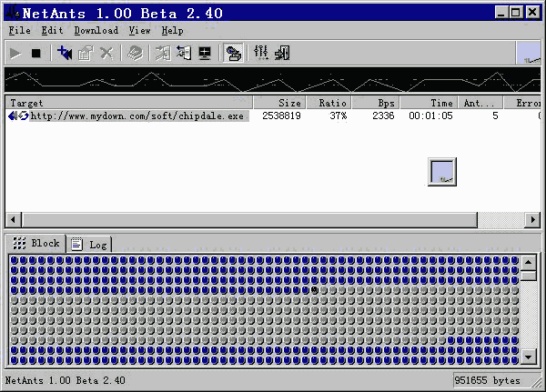The image size is (546, 392).
Task: Click the block panel scroll-up arrow
Action: tap(529, 261)
